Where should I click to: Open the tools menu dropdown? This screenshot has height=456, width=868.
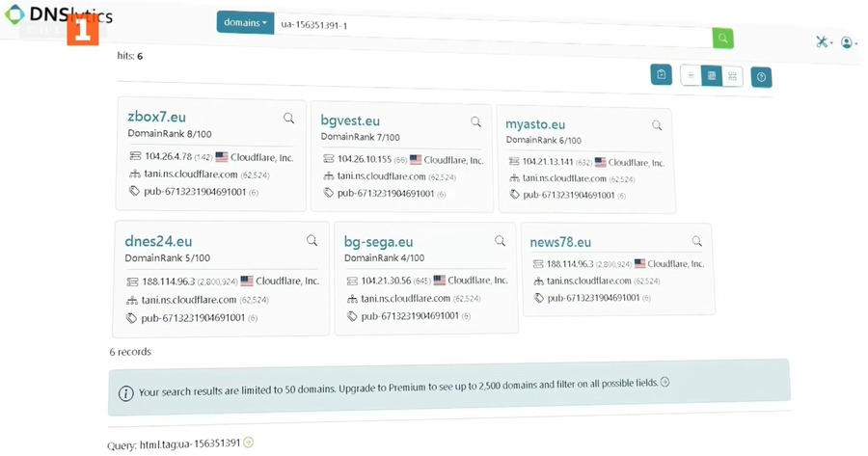tap(823, 42)
